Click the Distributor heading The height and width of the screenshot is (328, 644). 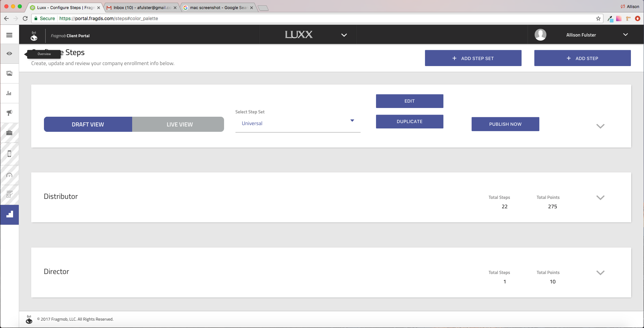pos(61,197)
